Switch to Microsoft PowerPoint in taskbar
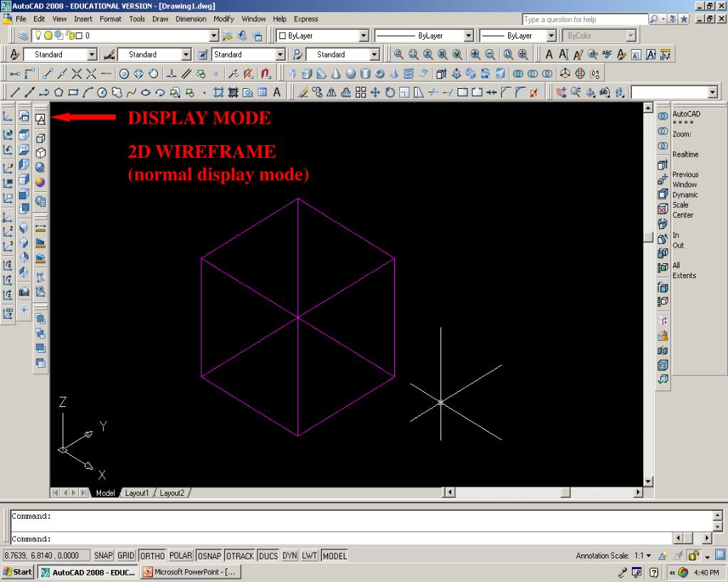The height and width of the screenshot is (582, 728). click(x=189, y=572)
